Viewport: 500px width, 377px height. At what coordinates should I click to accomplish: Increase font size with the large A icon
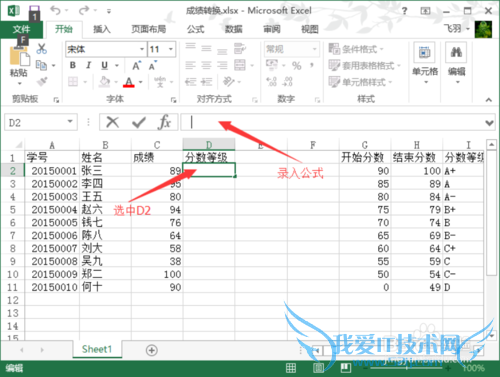pyautogui.click(x=137, y=66)
